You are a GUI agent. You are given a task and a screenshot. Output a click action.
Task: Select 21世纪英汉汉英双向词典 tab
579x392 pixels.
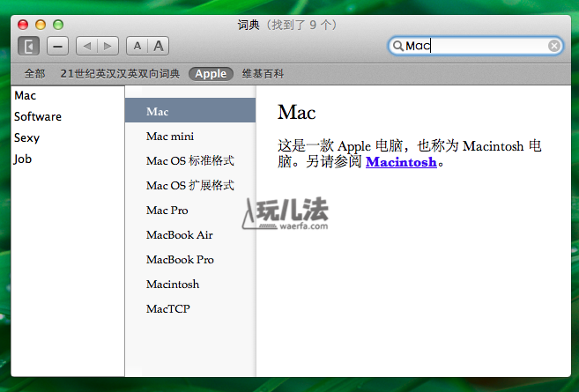tap(120, 74)
